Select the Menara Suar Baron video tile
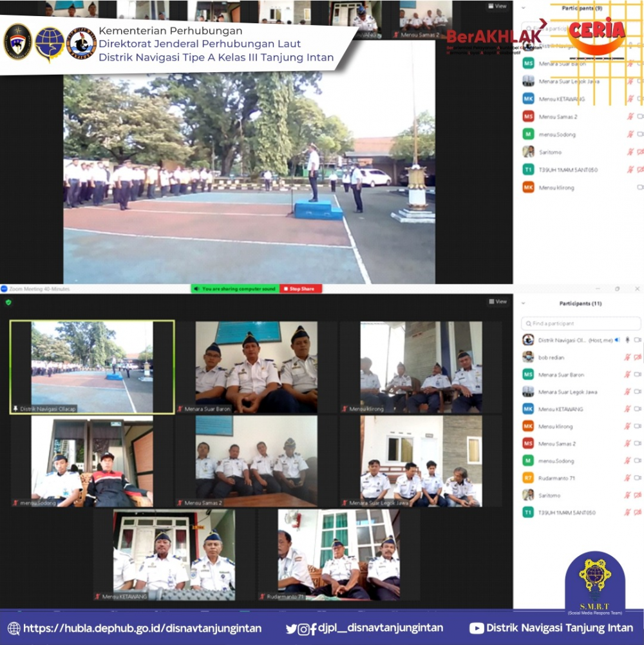 tap(256, 367)
